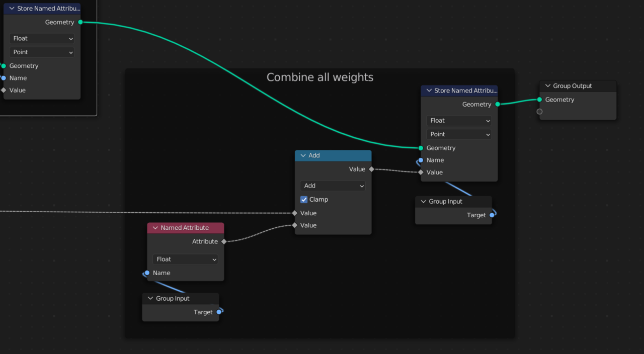The height and width of the screenshot is (354, 644).
Task: Click the Name input socket on Named Attribute node
Action: [146, 273]
